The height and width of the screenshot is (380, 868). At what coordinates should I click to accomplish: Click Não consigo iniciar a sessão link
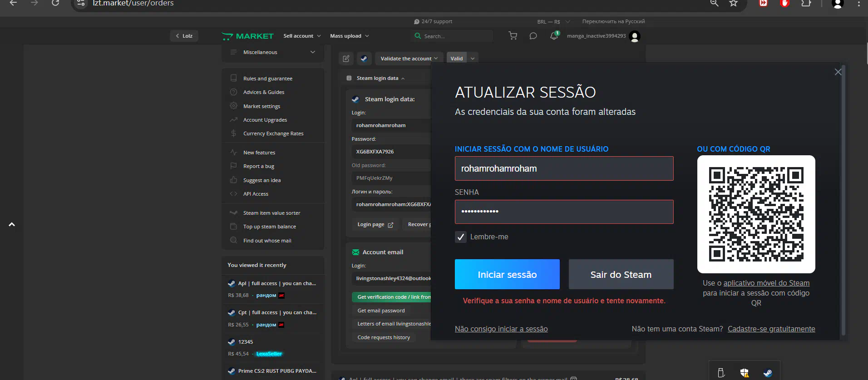tap(501, 329)
